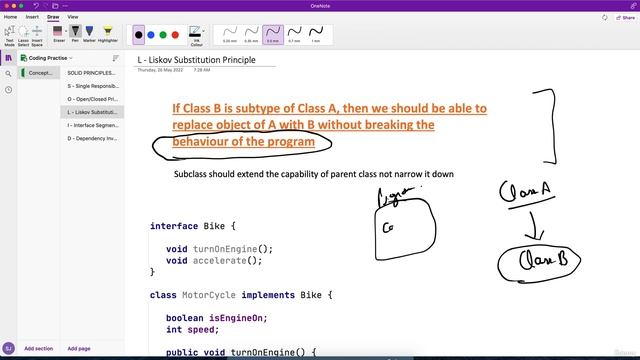Open the title bar more options ellipsis
The height and width of the screenshot is (360, 640).
tap(65, 6)
